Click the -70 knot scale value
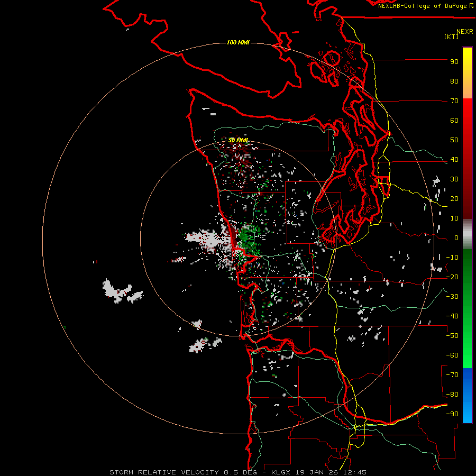Screen dimensions: 476x476 tap(452, 375)
